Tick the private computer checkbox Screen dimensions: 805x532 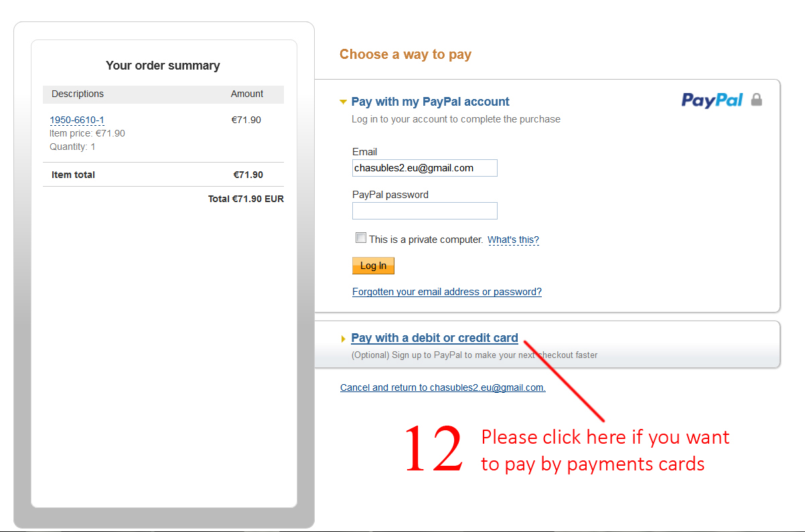click(361, 238)
